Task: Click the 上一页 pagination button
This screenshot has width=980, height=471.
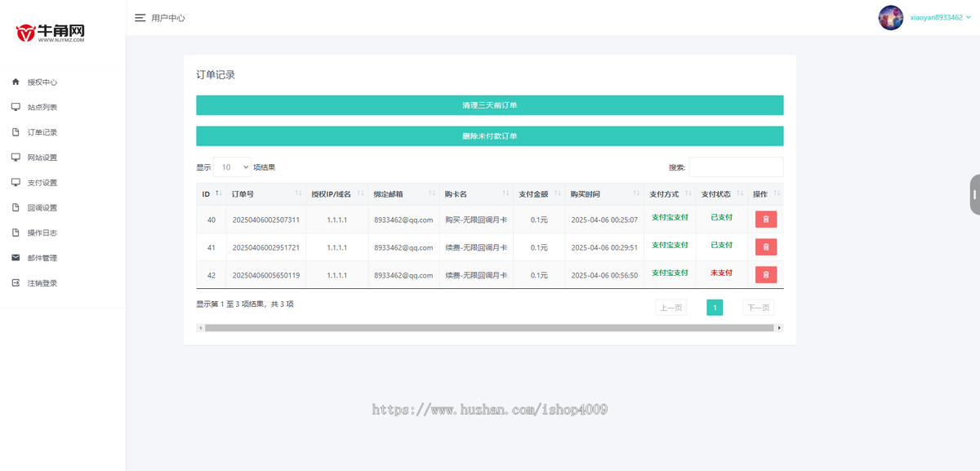Action: [670, 308]
